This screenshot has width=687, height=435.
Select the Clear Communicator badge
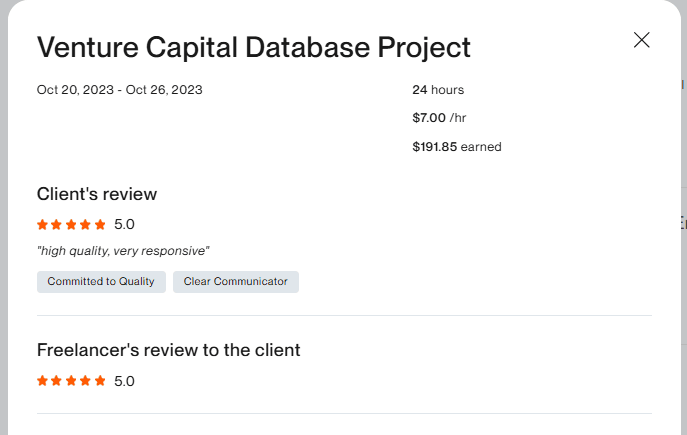pyautogui.click(x=236, y=282)
